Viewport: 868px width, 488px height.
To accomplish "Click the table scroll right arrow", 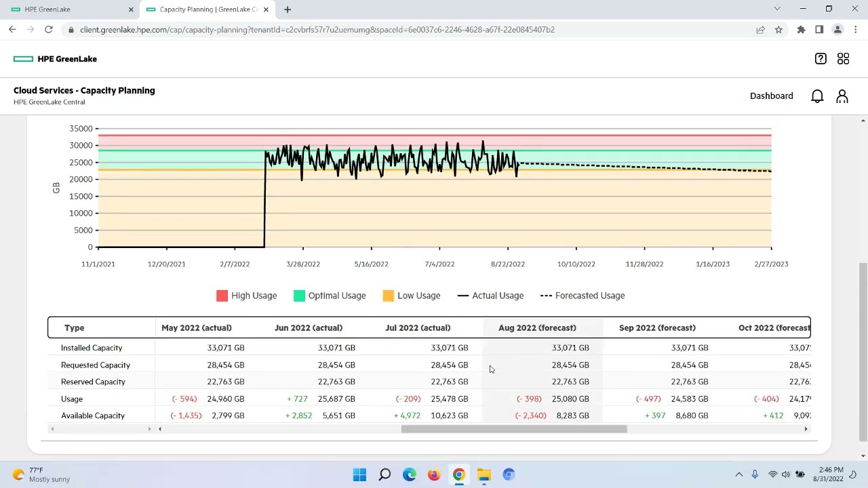I will (806, 429).
